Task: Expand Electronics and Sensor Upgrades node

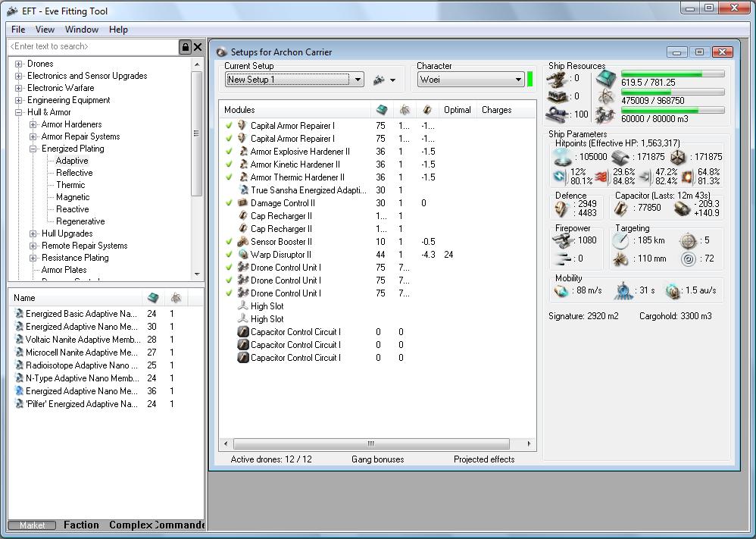Action: coord(19,76)
